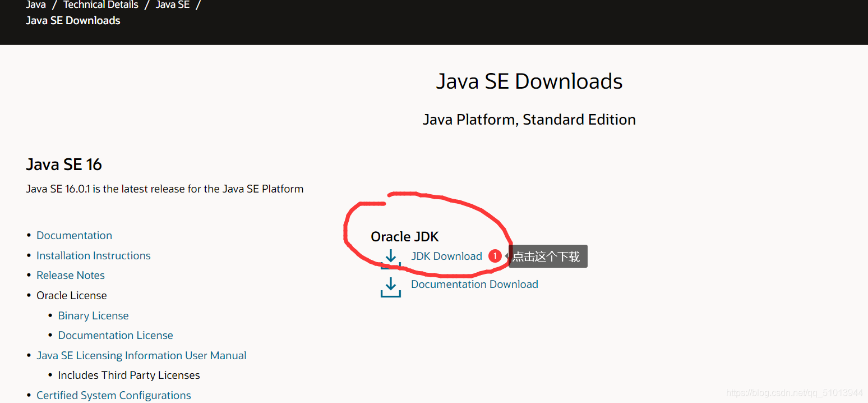This screenshot has height=403, width=868.
Task: Click the Chinese tooltip annotation label
Action: (x=548, y=256)
